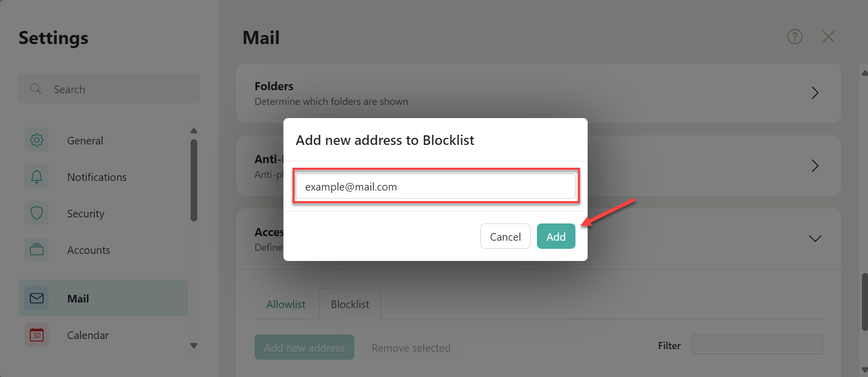Image resolution: width=868 pixels, height=377 pixels.
Task: Select the Notifications bell icon
Action: [x=36, y=176]
